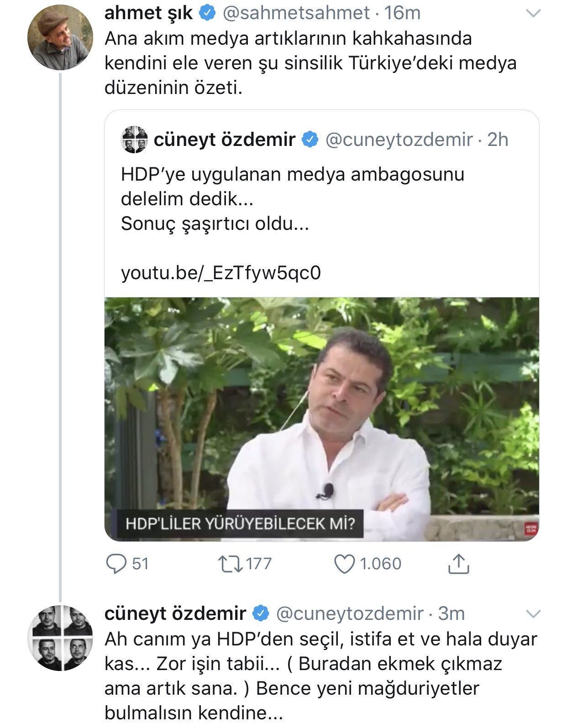Expand options chevron on cüneyt özdemir reply
Image resolution: width=567 pixels, height=728 pixels.
pos(533,614)
